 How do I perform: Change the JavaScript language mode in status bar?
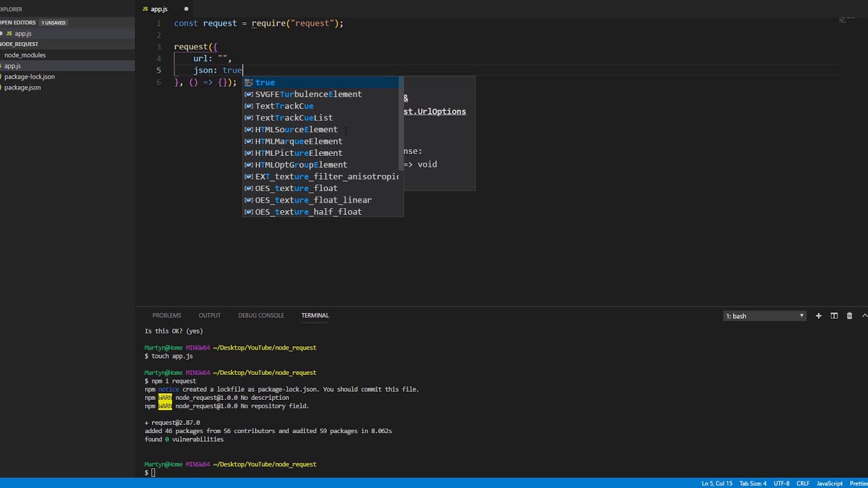(x=829, y=483)
